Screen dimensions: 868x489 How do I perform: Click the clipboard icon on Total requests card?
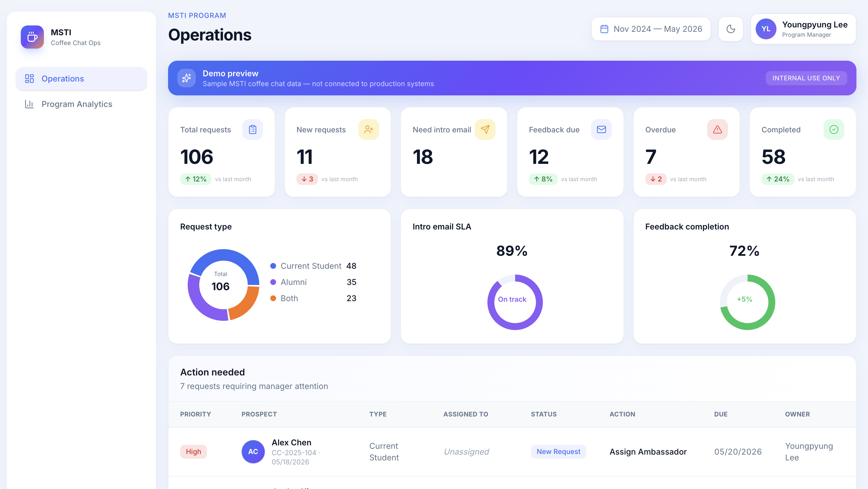252,129
